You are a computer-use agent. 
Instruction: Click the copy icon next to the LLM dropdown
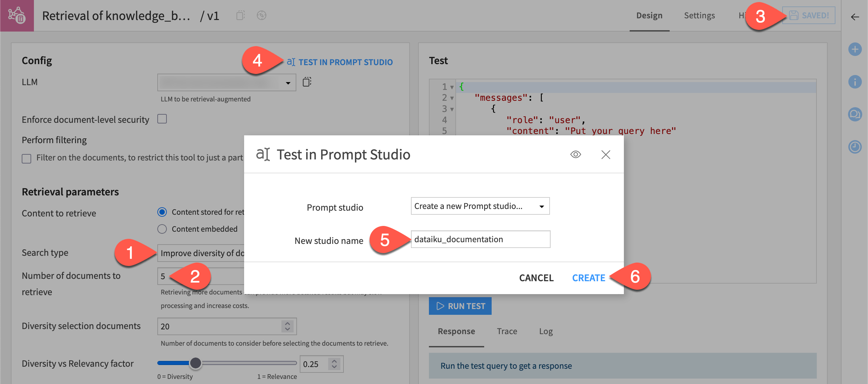pos(307,82)
